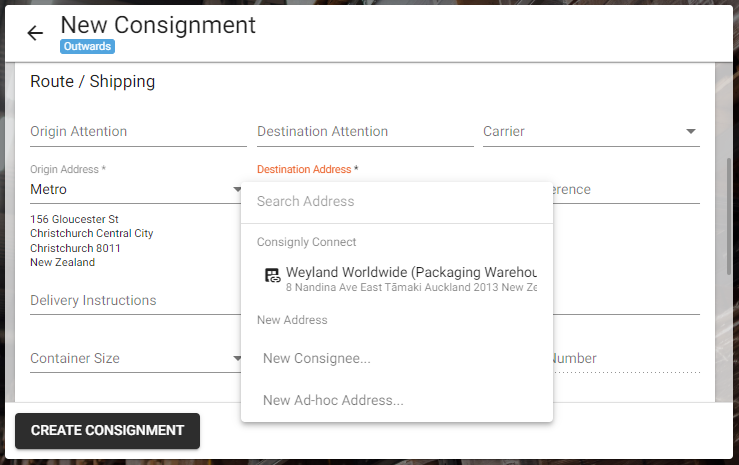Click the Outwards badge
Screen dimensions: 739x465
[87, 46]
